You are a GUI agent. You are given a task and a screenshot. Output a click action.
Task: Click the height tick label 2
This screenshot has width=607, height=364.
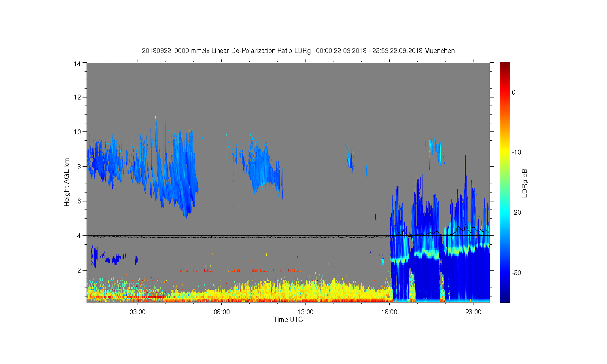click(80, 270)
